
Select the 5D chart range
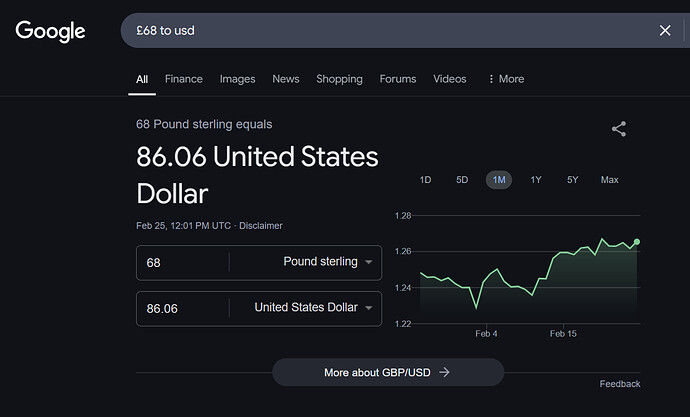pos(462,180)
